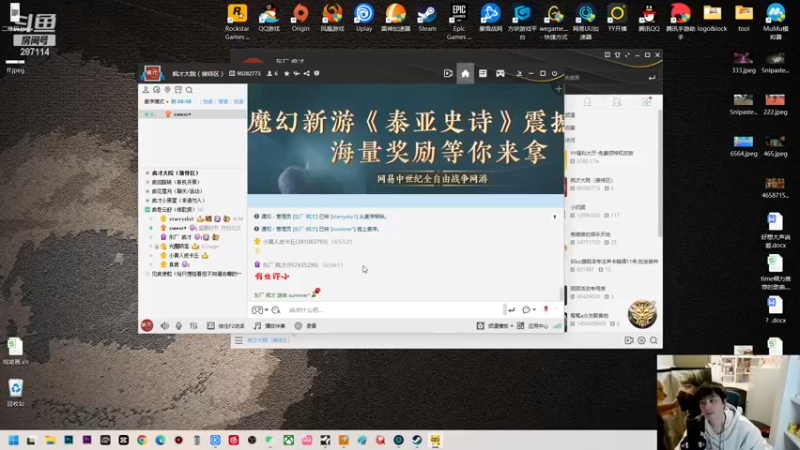This screenshot has height=450, width=800.
Task: Click the summer user in mic queue
Action: point(193,114)
